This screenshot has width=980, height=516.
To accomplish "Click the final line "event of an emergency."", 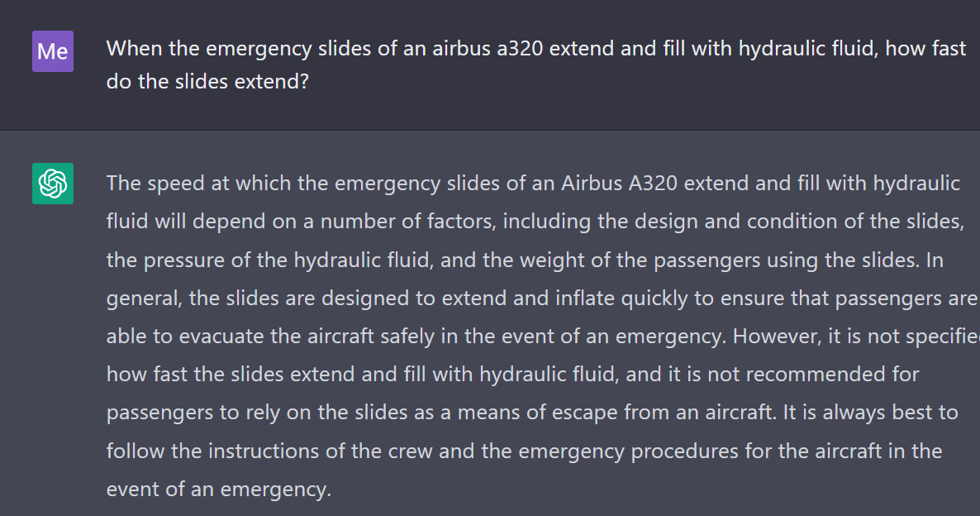I will (218, 489).
